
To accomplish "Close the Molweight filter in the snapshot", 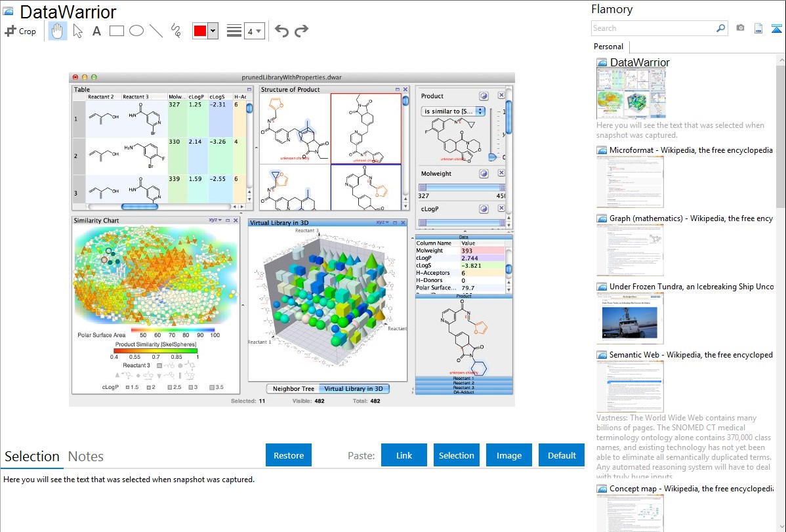I will (501, 173).
